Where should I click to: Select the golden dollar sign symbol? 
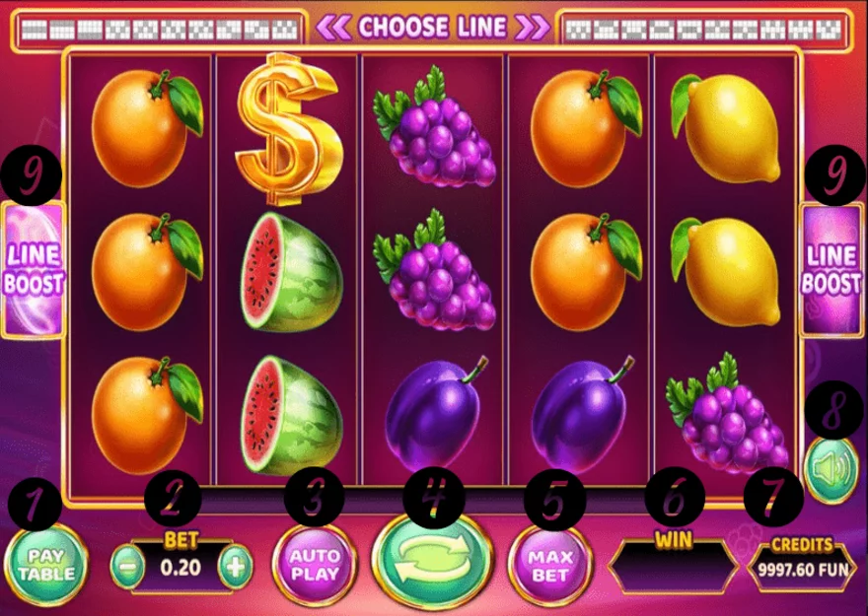pyautogui.click(x=286, y=128)
